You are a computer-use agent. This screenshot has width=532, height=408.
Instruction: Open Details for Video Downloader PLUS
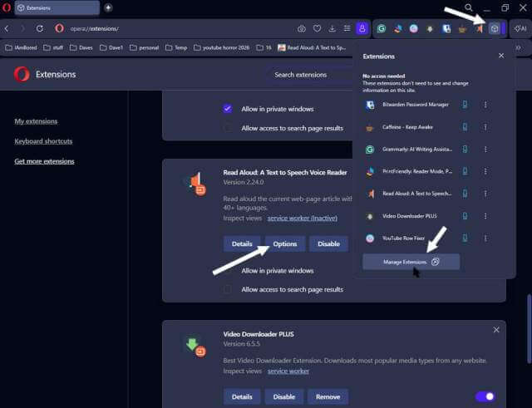[x=242, y=397]
